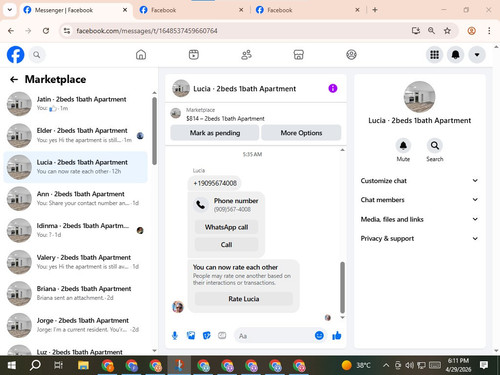Mute the Lucia conversation

point(403,146)
